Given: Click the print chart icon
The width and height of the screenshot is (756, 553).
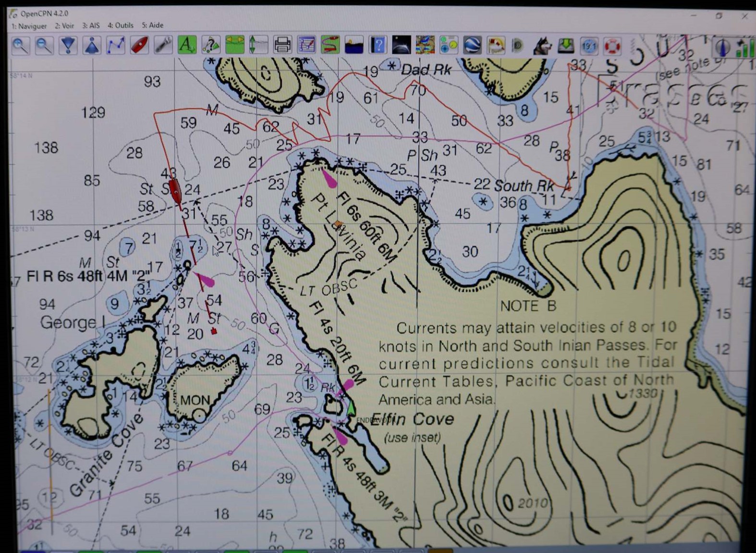Looking at the screenshot, I should (x=282, y=45).
